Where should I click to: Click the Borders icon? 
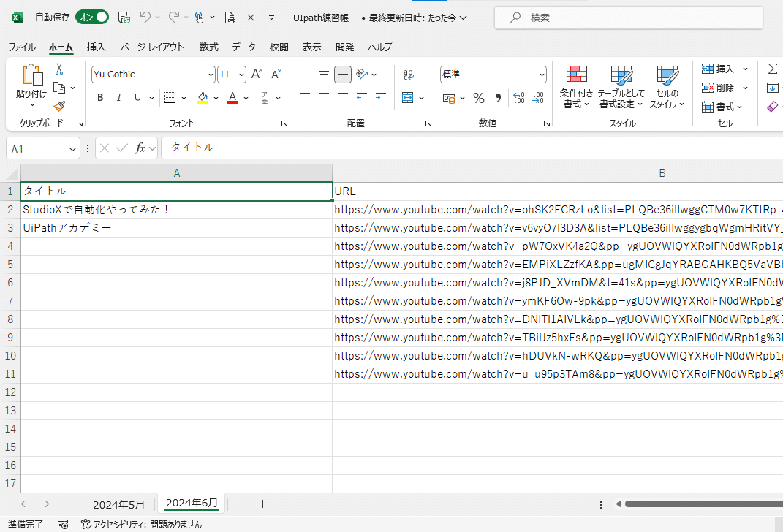click(170, 98)
